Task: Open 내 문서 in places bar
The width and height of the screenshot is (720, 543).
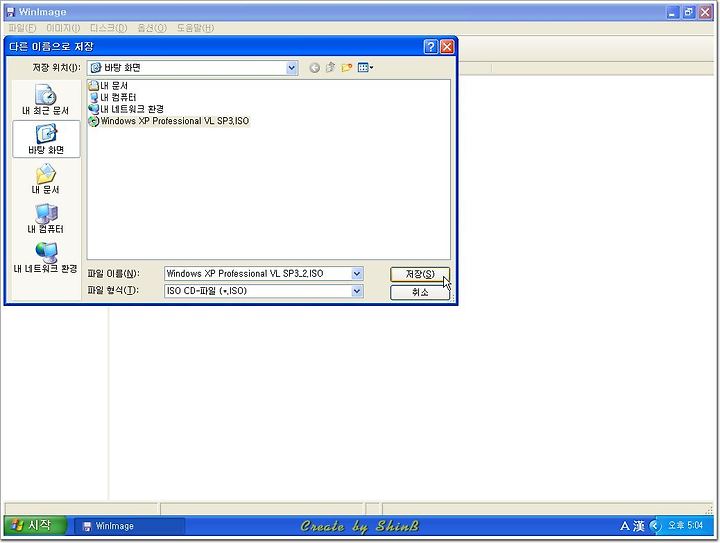Action: [x=45, y=179]
